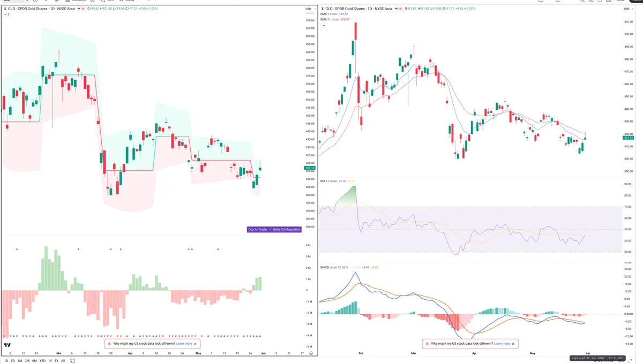Click the TradingView logo in left chart

pyautogui.click(x=8, y=345)
